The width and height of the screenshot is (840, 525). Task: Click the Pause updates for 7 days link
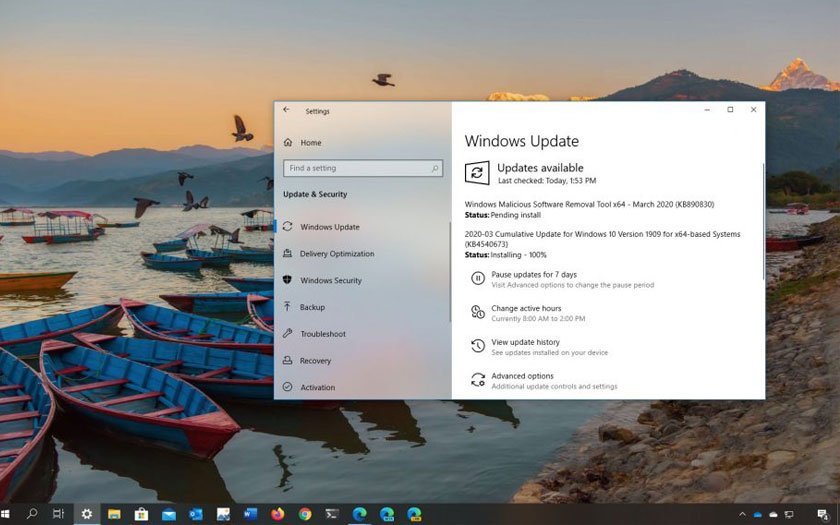(x=534, y=274)
